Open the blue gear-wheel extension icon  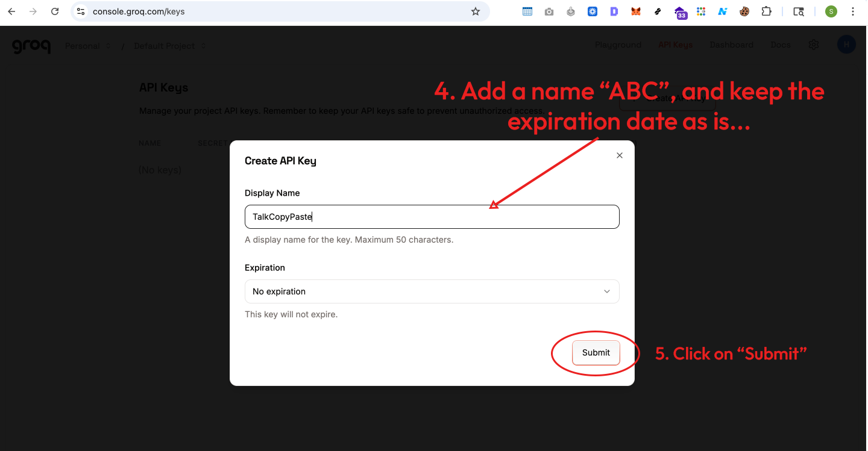click(x=593, y=11)
